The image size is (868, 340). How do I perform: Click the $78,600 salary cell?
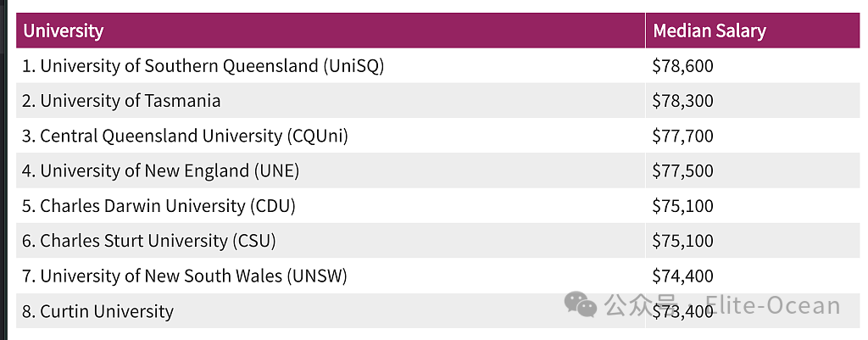(x=682, y=66)
